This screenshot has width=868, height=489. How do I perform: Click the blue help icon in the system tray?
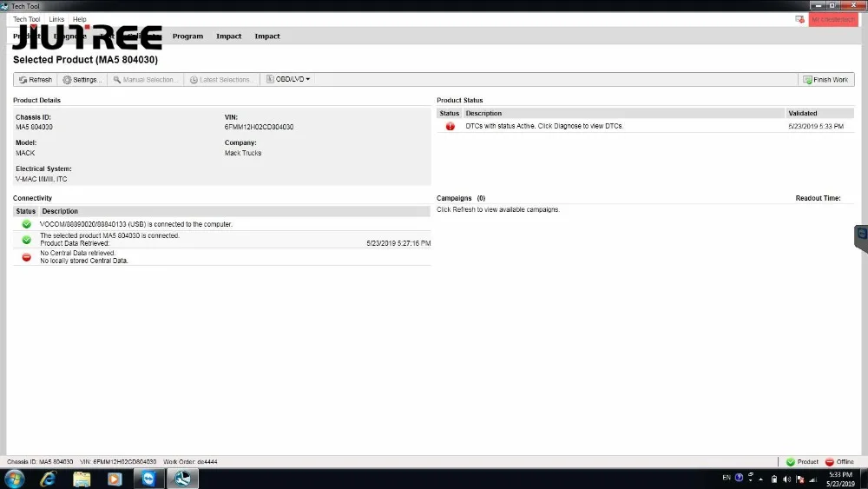pos(739,478)
